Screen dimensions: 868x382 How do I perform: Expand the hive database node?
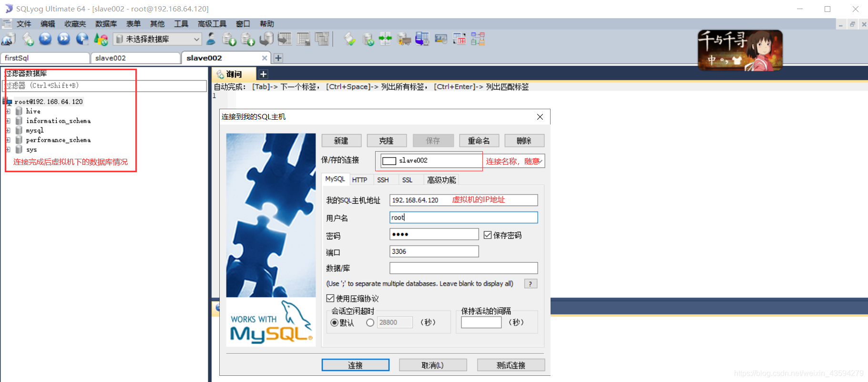coord(8,111)
